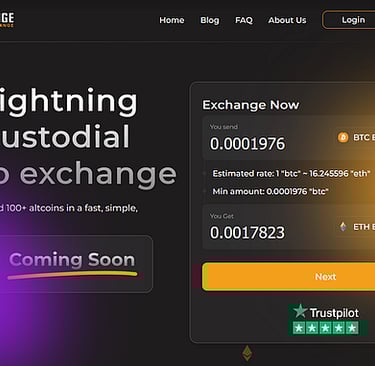Click the 100+ altcoins description text
The width and height of the screenshot is (375, 366).
pos(69,208)
